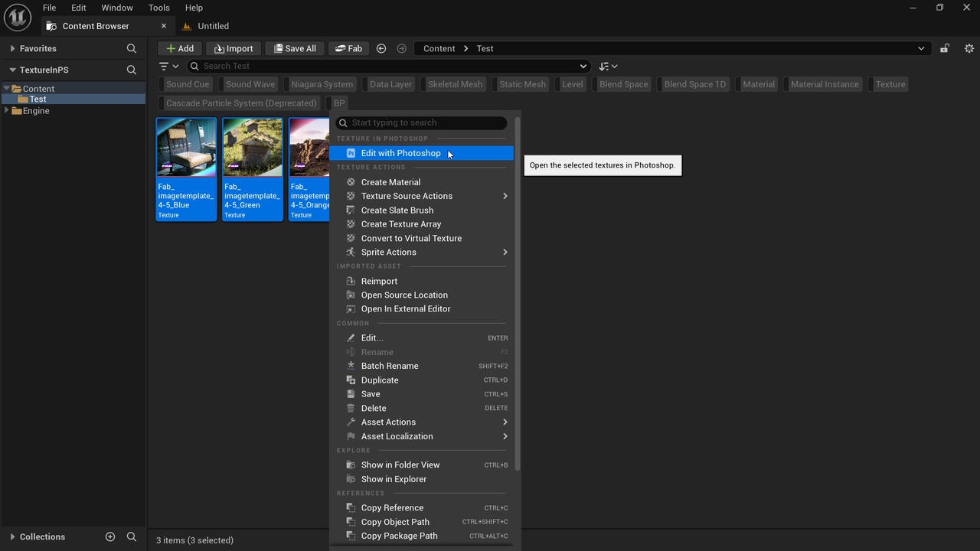
Task: Toggle the Skeletal Mesh filter
Action: pos(453,84)
